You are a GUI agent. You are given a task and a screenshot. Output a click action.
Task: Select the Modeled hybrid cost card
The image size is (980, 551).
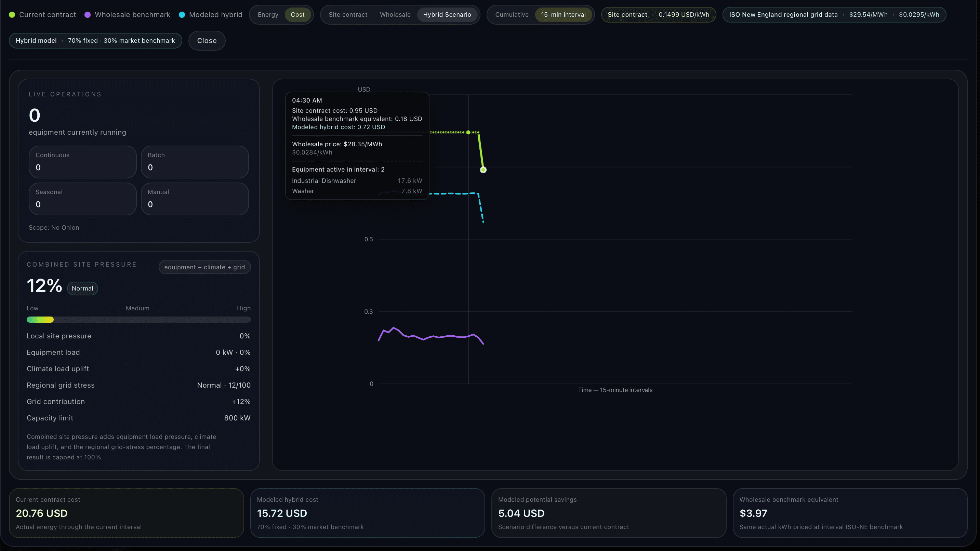click(368, 513)
